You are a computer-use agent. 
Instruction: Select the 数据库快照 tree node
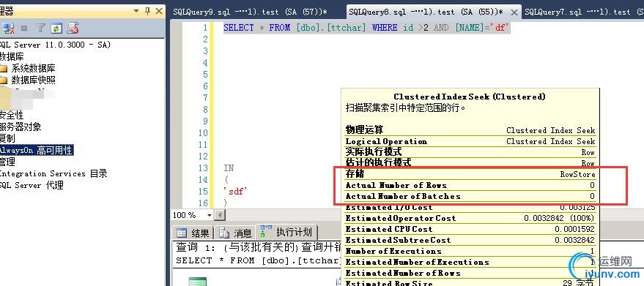click(x=33, y=80)
